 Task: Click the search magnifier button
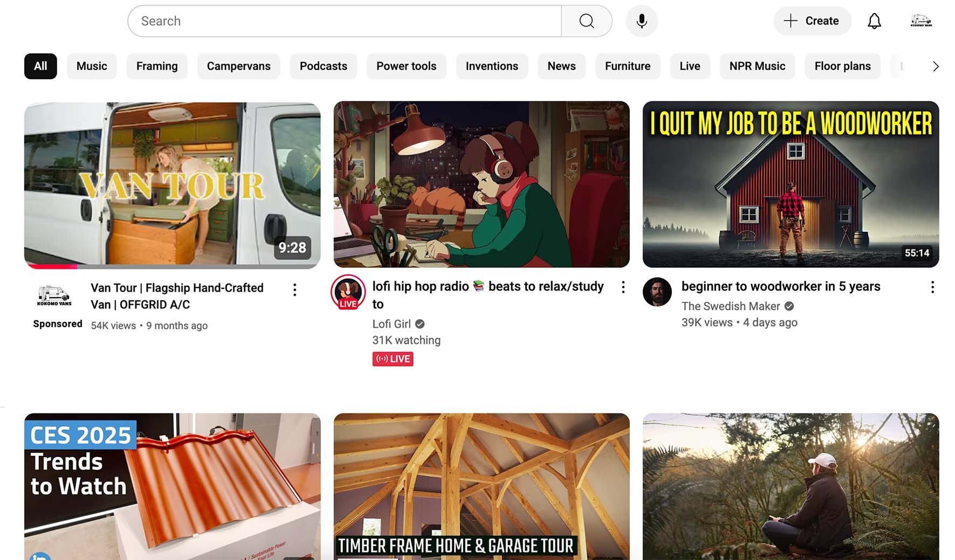(x=587, y=21)
